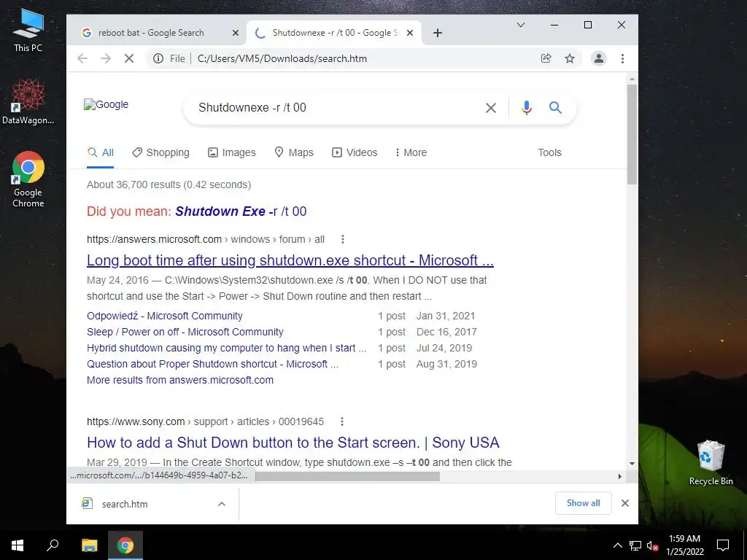Select the Google Chrome desktop shortcut
The image size is (747, 560).
pos(28,179)
